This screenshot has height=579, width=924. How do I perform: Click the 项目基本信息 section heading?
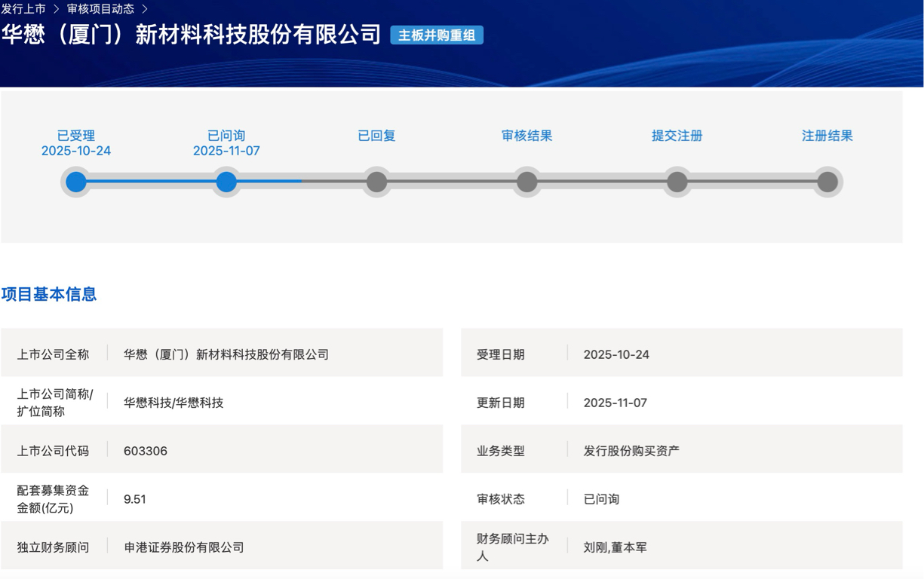49,294
